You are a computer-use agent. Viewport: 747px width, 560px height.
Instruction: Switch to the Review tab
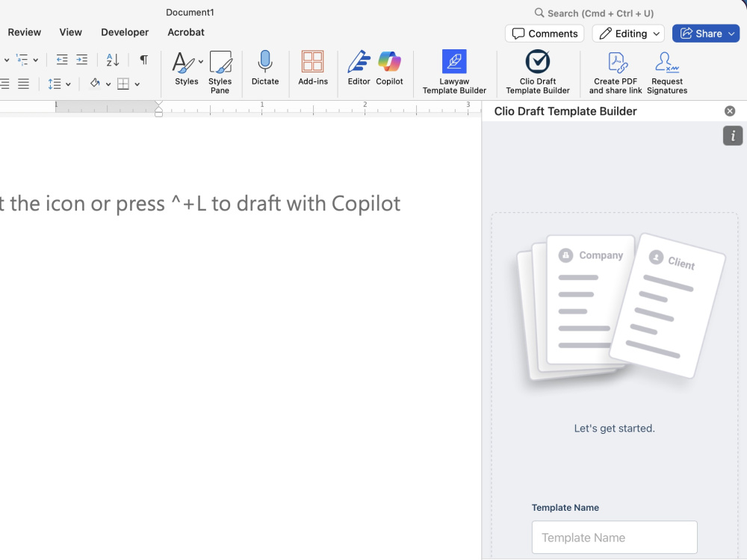pos(25,32)
